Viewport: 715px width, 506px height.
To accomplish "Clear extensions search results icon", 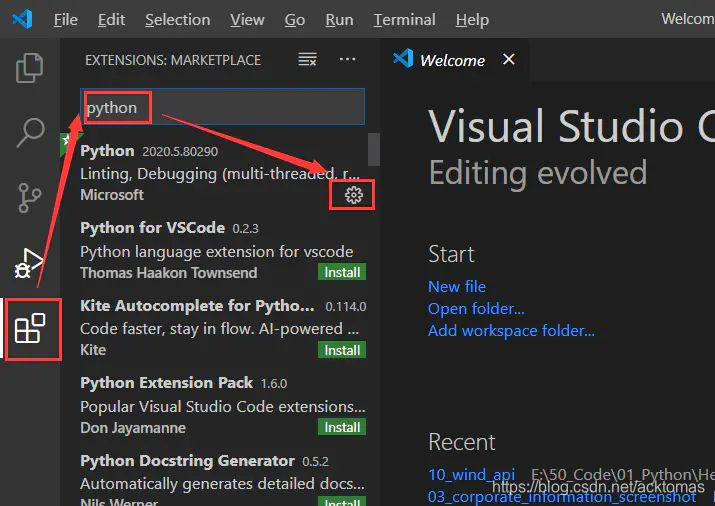I will click(x=307, y=59).
